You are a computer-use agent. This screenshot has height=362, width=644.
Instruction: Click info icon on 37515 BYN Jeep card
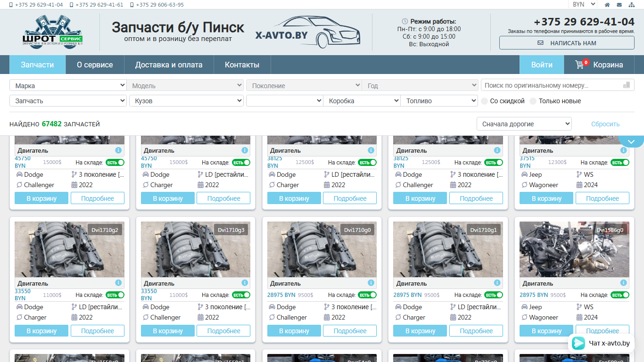pyautogui.click(x=624, y=150)
